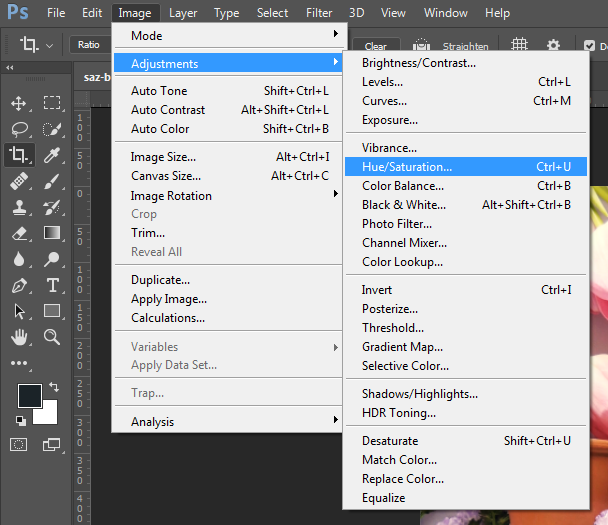Viewport: 608px width, 525px height.
Task: Click the foreground color swatch
Action: point(30,395)
